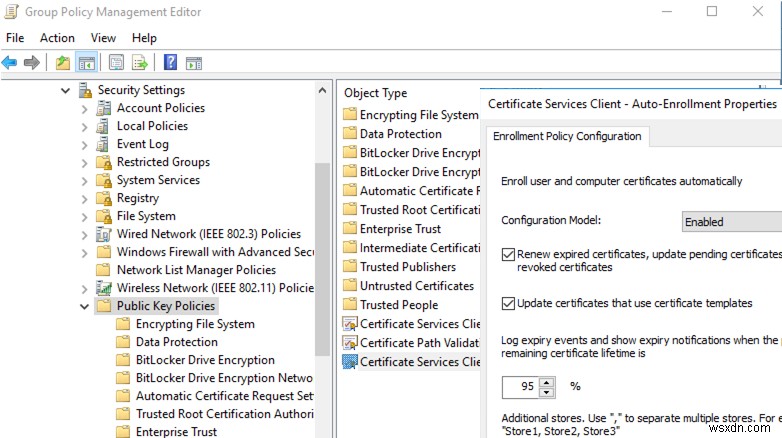The image size is (782, 438).
Task: Expand the Local Policies node
Action: 84,127
